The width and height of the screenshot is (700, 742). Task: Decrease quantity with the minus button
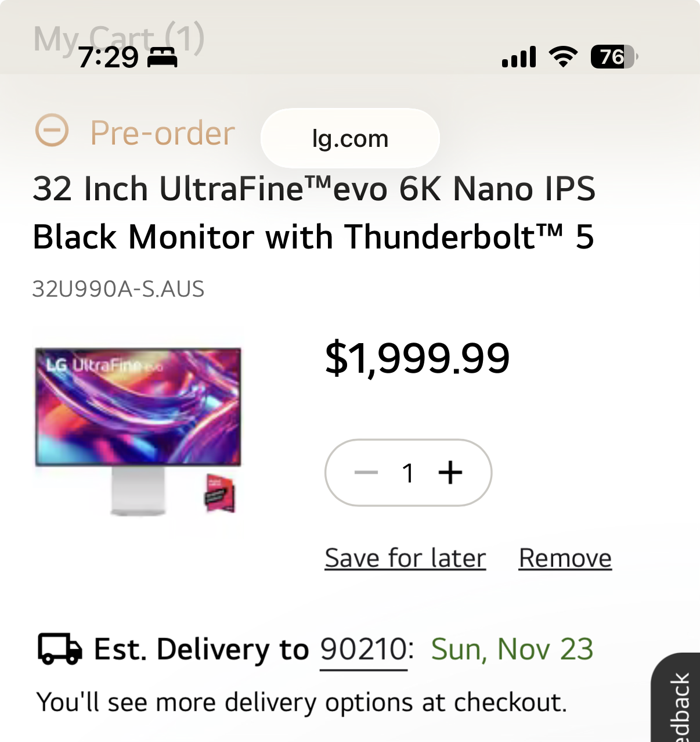366,473
